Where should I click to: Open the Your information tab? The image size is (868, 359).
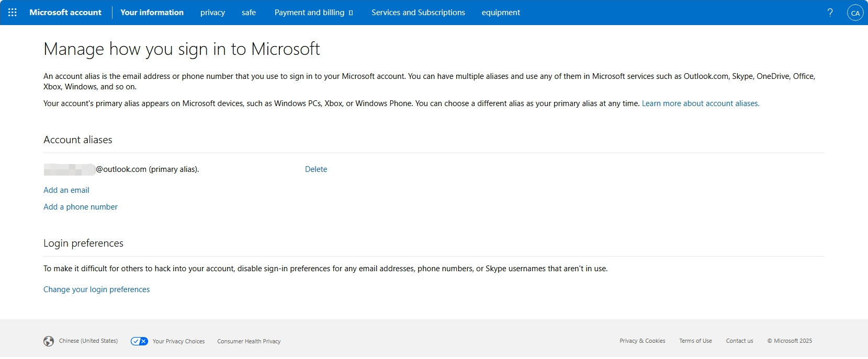coord(152,13)
